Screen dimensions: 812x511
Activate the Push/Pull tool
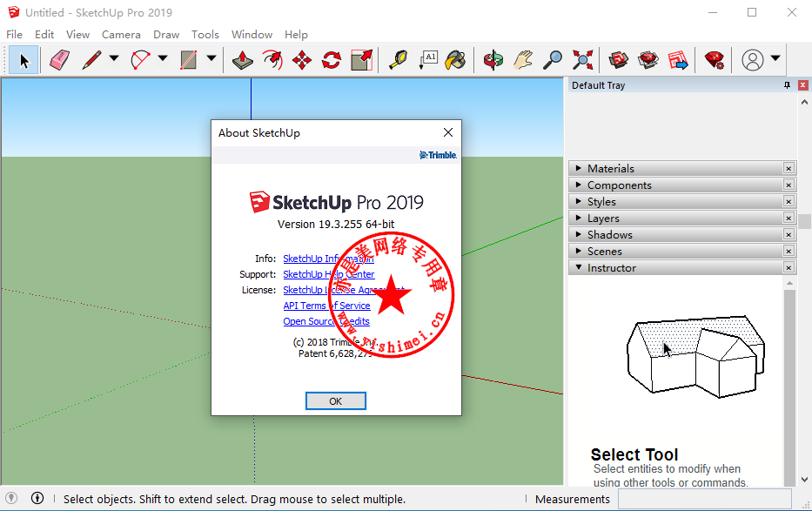[242, 60]
